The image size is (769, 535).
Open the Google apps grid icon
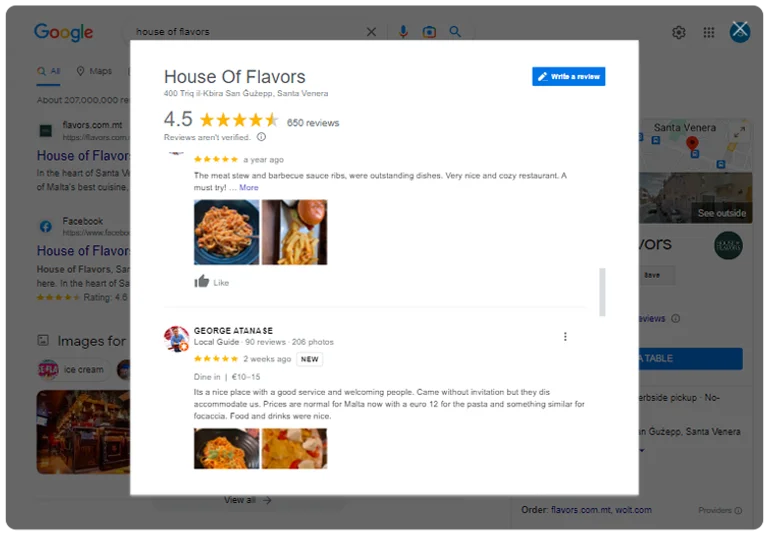[x=709, y=32]
